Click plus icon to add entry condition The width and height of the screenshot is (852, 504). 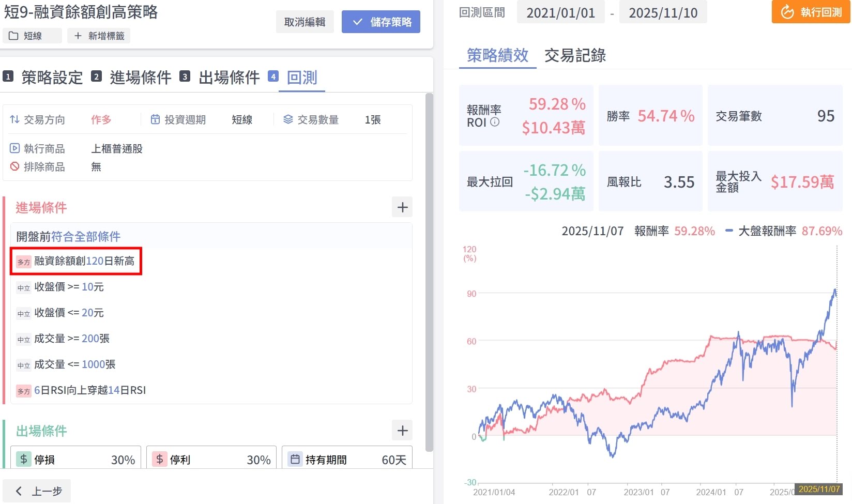click(x=402, y=208)
